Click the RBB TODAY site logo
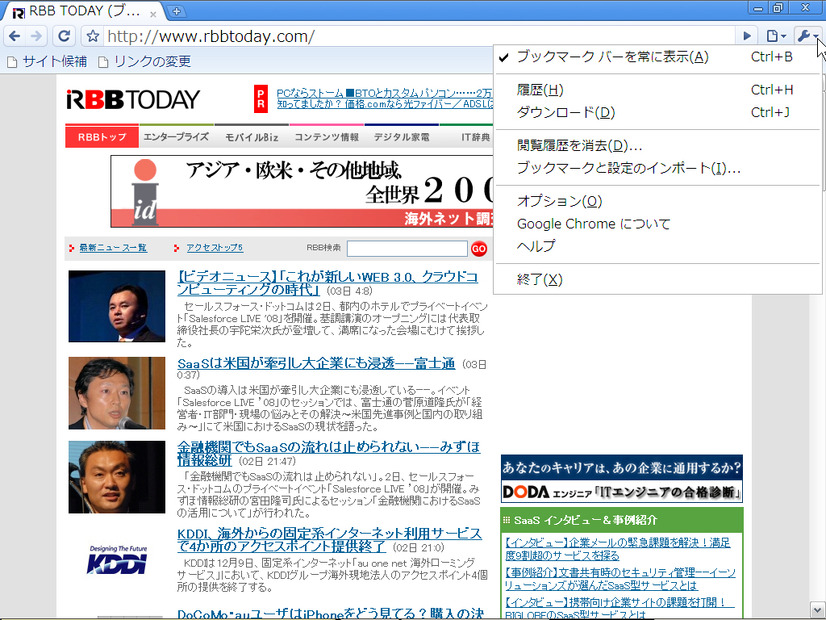The height and width of the screenshot is (620, 826). pyautogui.click(x=133, y=100)
